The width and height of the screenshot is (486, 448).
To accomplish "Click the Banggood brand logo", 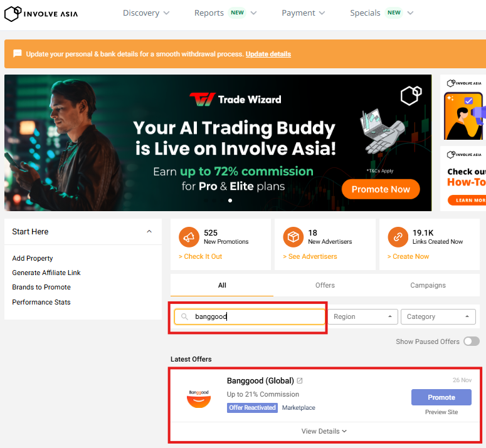I will tap(199, 397).
